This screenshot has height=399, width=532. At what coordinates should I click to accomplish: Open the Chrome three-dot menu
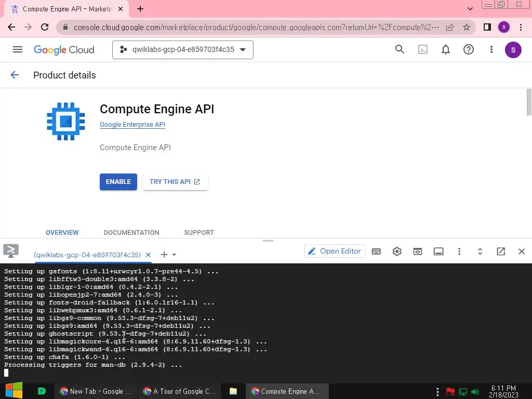pos(521,27)
